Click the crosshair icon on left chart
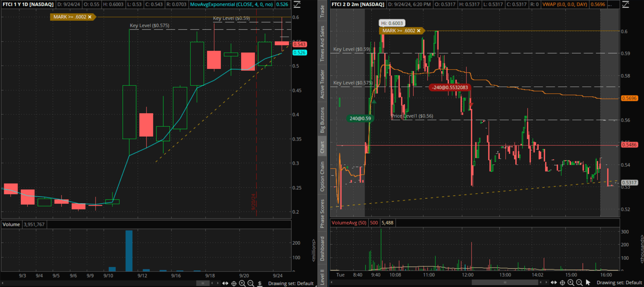This screenshot has height=287, width=644. (x=234, y=283)
